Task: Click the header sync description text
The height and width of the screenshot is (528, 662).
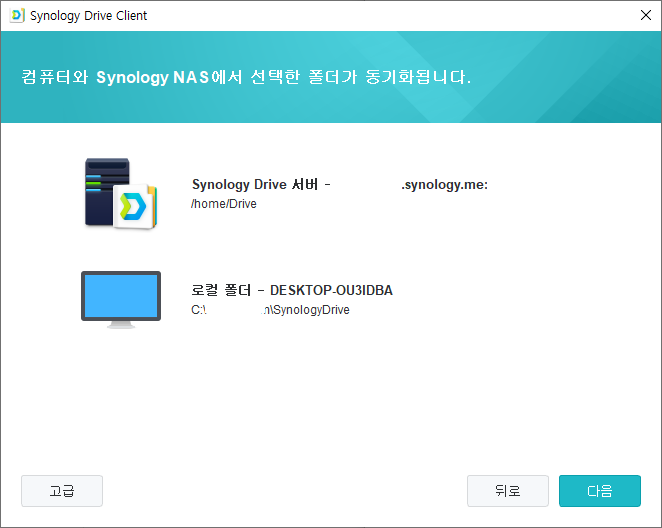Action: click(246, 77)
